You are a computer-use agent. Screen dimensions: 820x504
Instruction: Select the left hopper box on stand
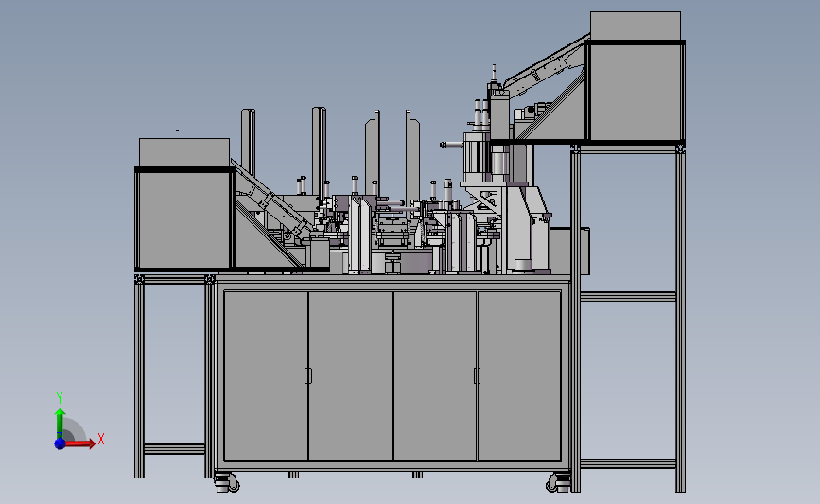tap(184, 204)
